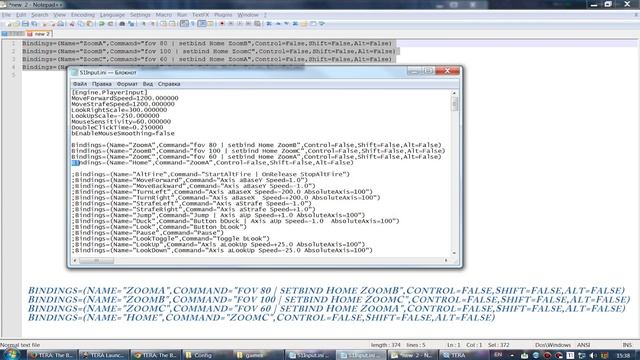Open Правка menu in Блокнот window
The height and width of the screenshot is (360, 640).
point(102,84)
